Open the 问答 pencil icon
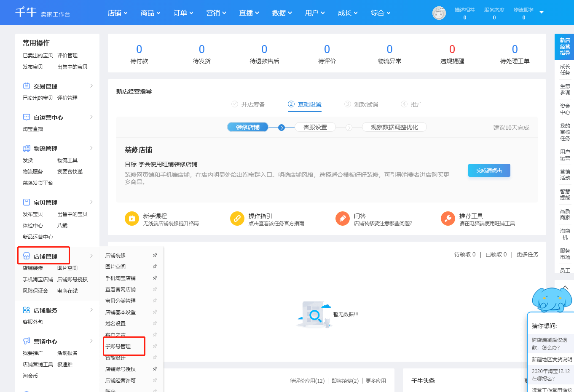This screenshot has height=392, width=574. click(x=343, y=219)
